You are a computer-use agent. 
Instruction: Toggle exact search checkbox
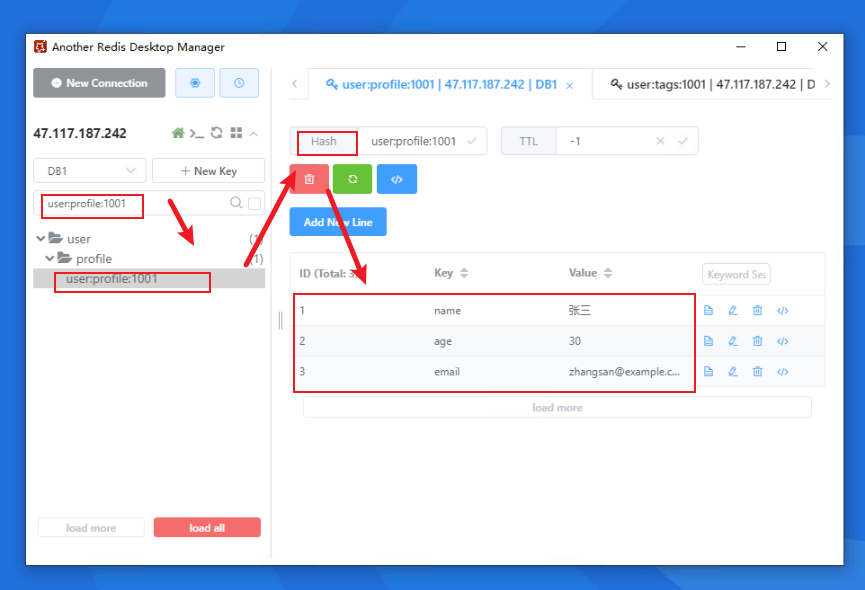(254, 203)
